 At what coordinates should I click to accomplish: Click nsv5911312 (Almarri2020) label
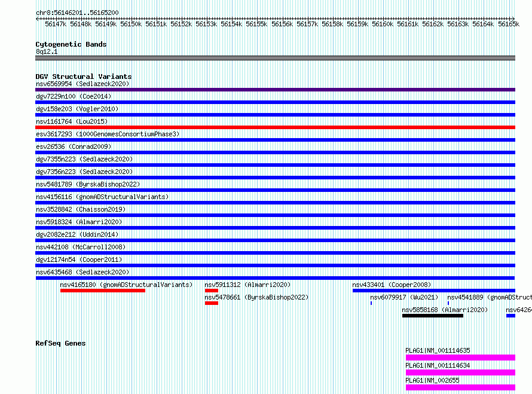click(x=247, y=285)
